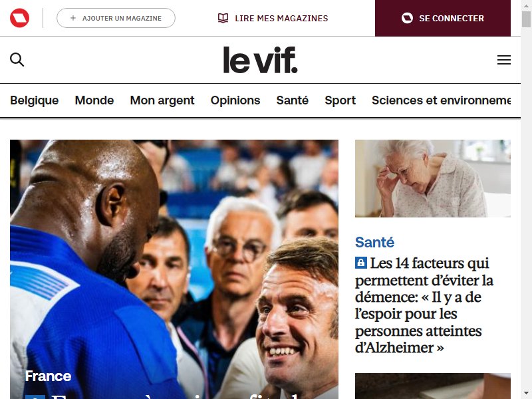Click the elderly woman article thumbnail
The image size is (532, 399).
433,178
